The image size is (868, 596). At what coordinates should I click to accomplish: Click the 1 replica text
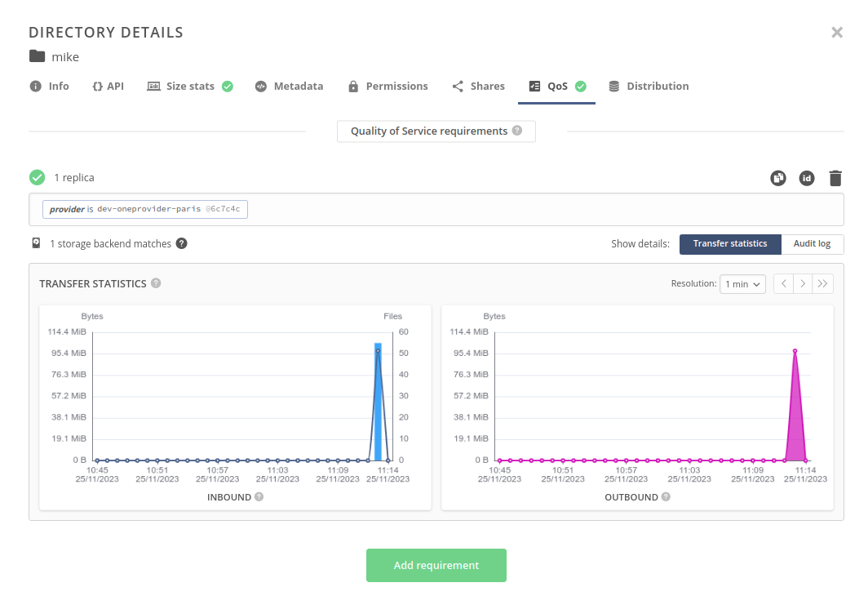pos(74,178)
